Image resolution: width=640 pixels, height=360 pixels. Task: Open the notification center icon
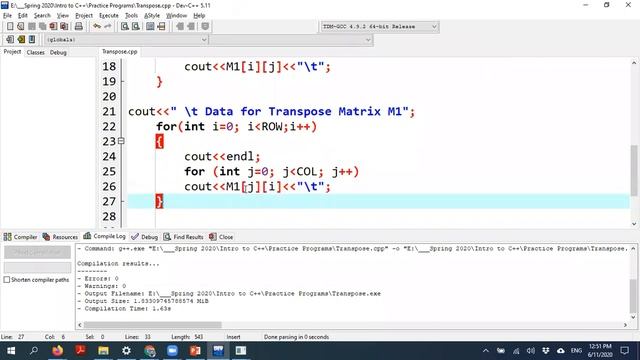pos(624,351)
